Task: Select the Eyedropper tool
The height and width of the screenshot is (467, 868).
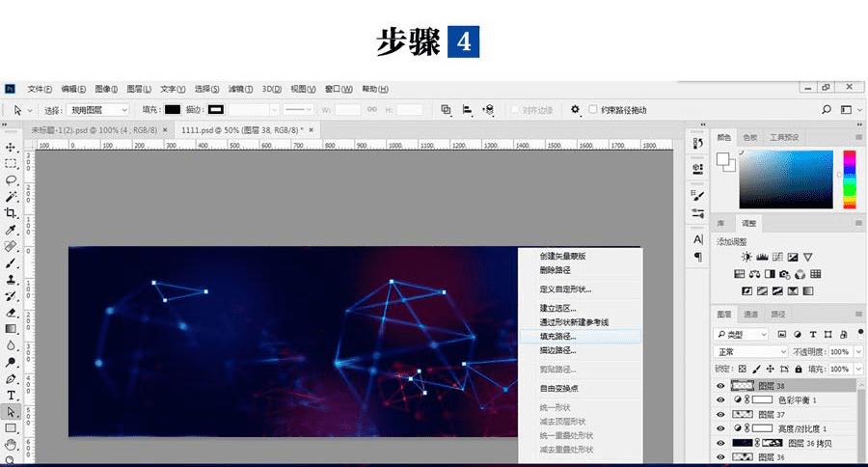Action: 11,230
